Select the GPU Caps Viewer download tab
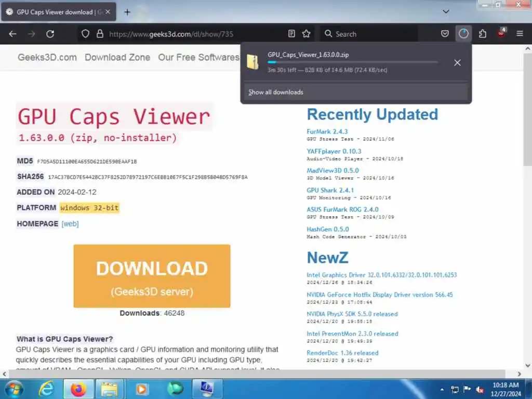This screenshot has height=399, width=532. click(58, 12)
